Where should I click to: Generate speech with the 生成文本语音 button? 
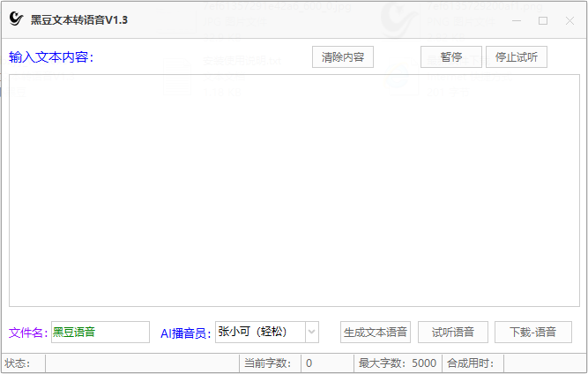coord(376,332)
